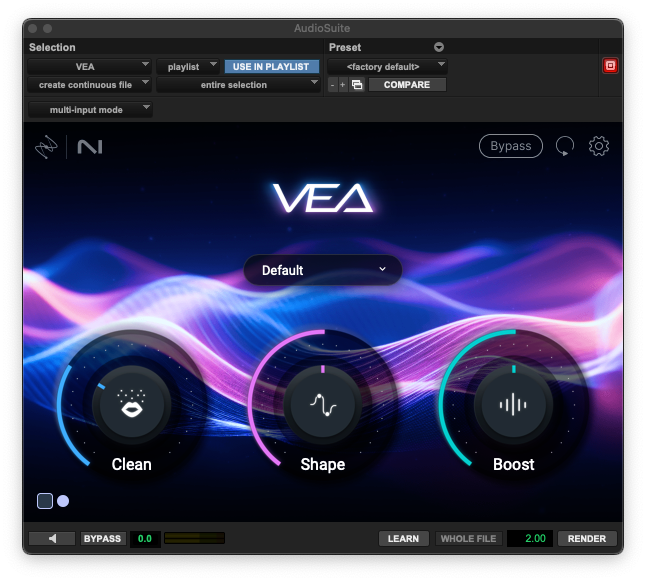
Task: Click the Preset header label
Action: click(x=345, y=47)
